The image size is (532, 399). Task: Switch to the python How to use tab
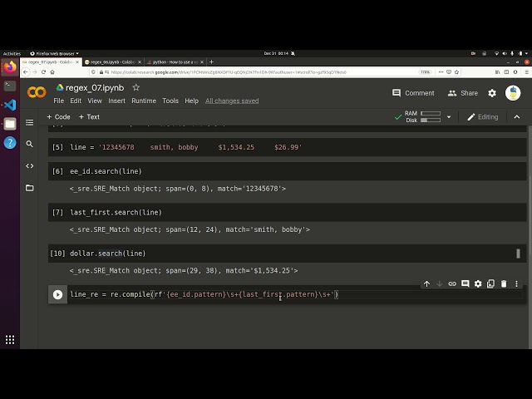[x=175, y=62]
